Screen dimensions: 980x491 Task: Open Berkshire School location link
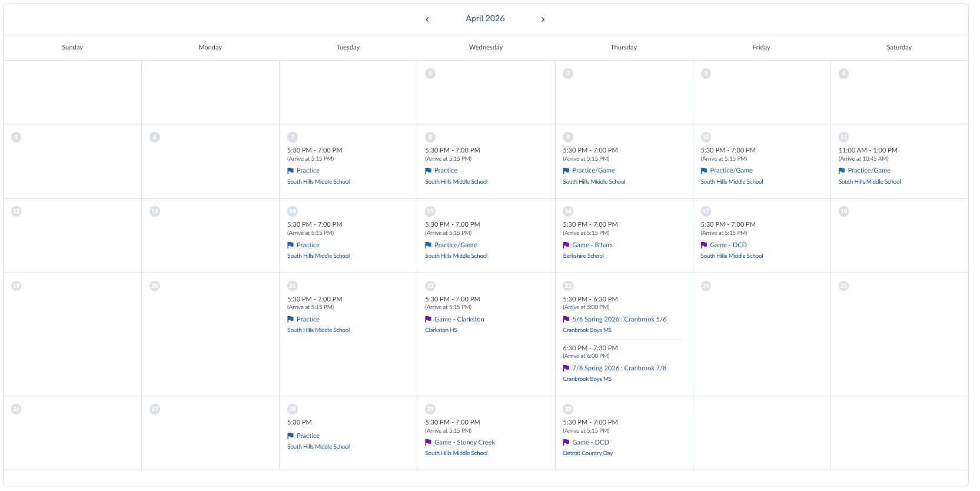point(583,256)
